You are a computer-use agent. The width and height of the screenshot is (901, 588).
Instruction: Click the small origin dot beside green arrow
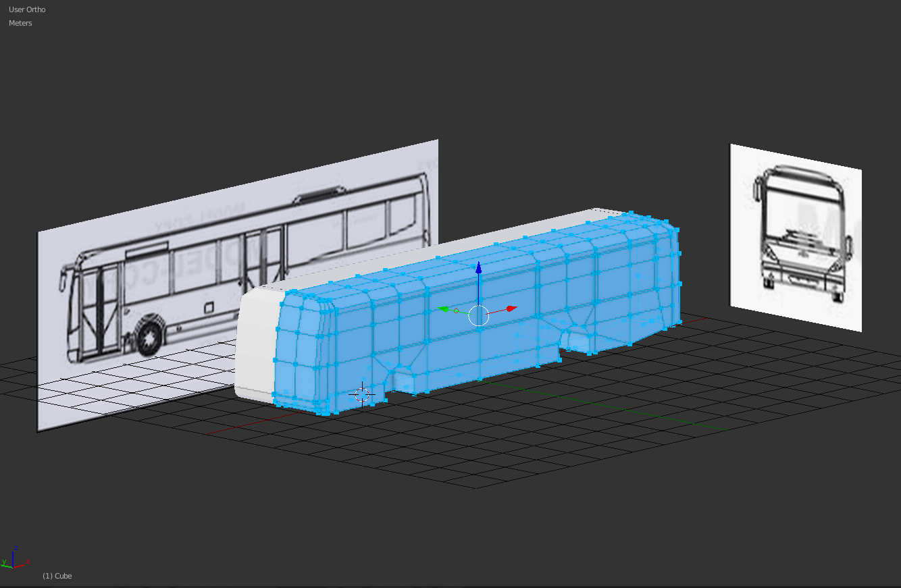456,311
